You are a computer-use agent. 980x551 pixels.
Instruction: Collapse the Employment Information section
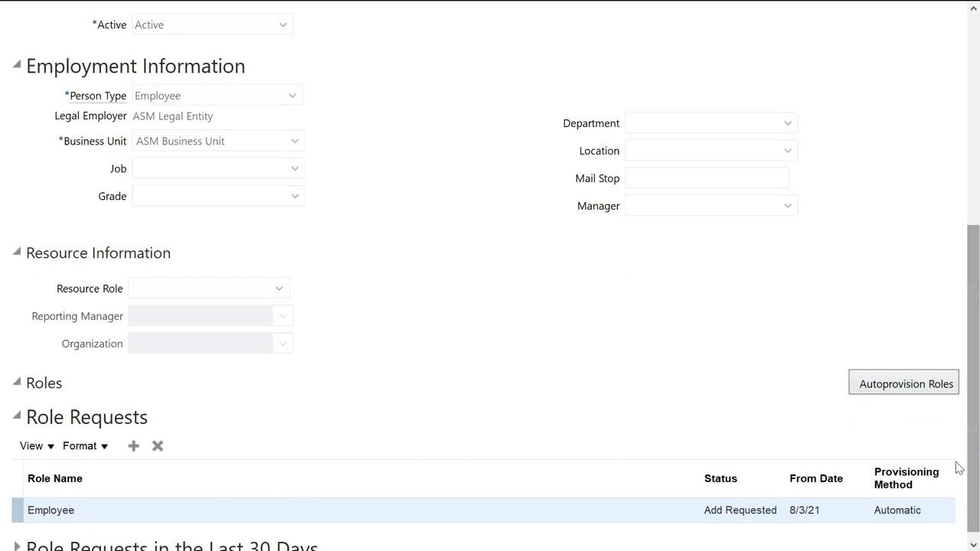point(17,64)
